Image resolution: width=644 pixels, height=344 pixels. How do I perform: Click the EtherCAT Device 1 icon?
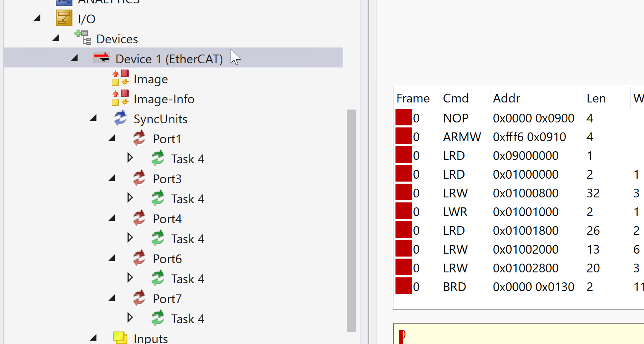[101, 57]
